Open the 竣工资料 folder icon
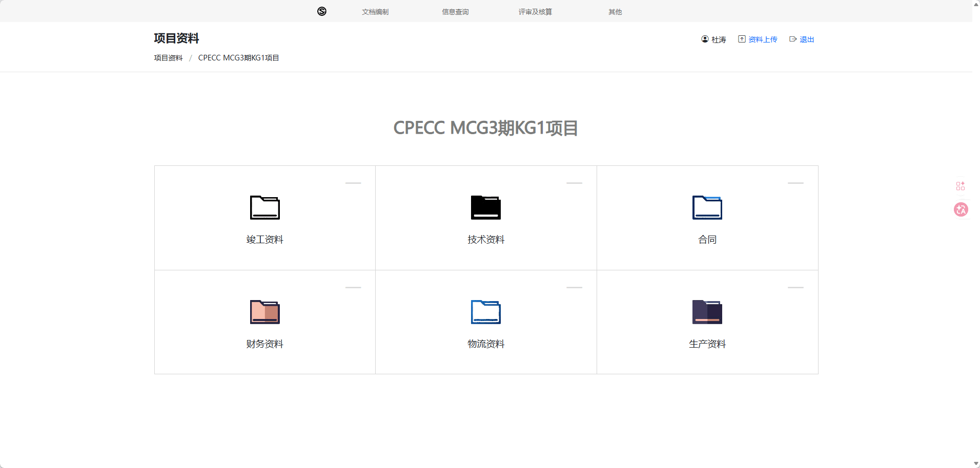 pyautogui.click(x=265, y=207)
